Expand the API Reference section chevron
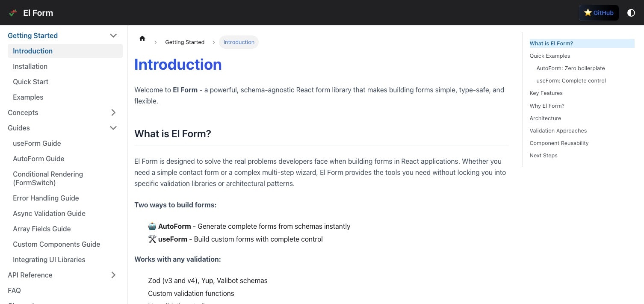The width and height of the screenshot is (644, 304). pyautogui.click(x=113, y=275)
